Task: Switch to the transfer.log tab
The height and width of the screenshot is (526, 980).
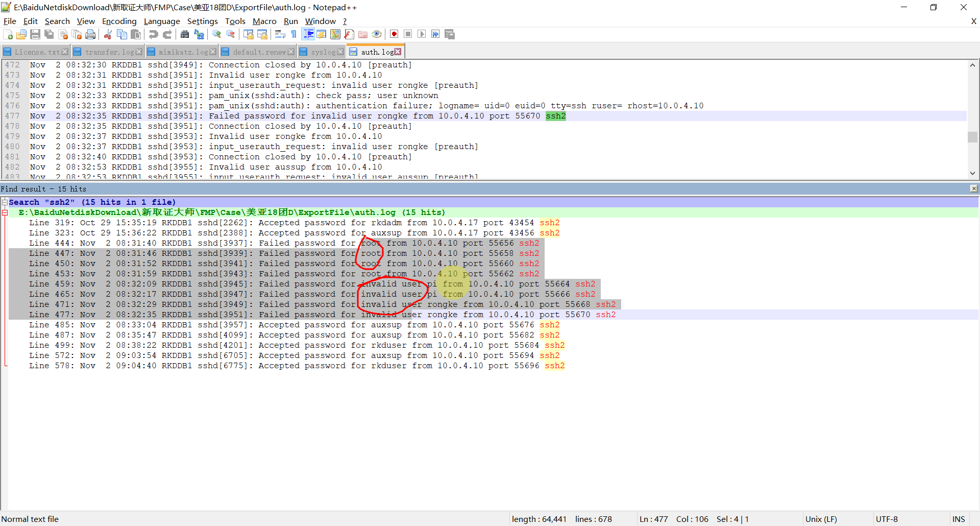Action: [x=108, y=52]
